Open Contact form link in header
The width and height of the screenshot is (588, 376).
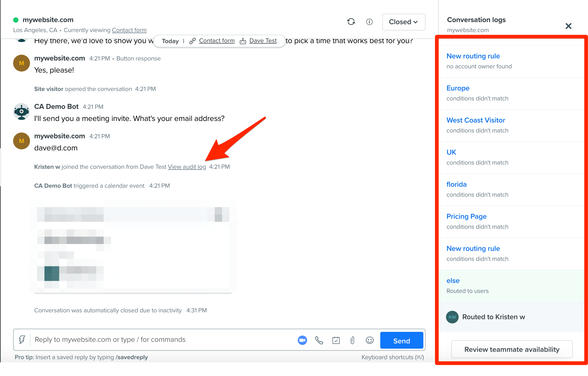(x=129, y=30)
